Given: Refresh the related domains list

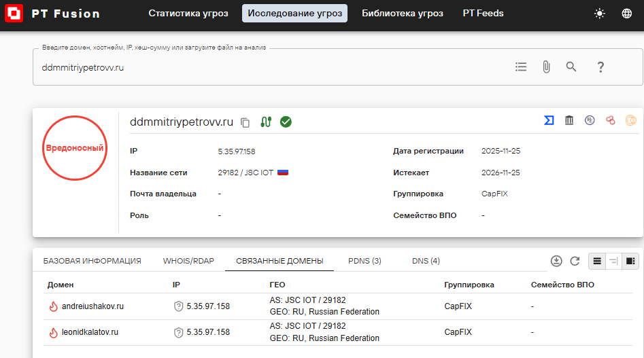Looking at the screenshot, I should click(575, 261).
